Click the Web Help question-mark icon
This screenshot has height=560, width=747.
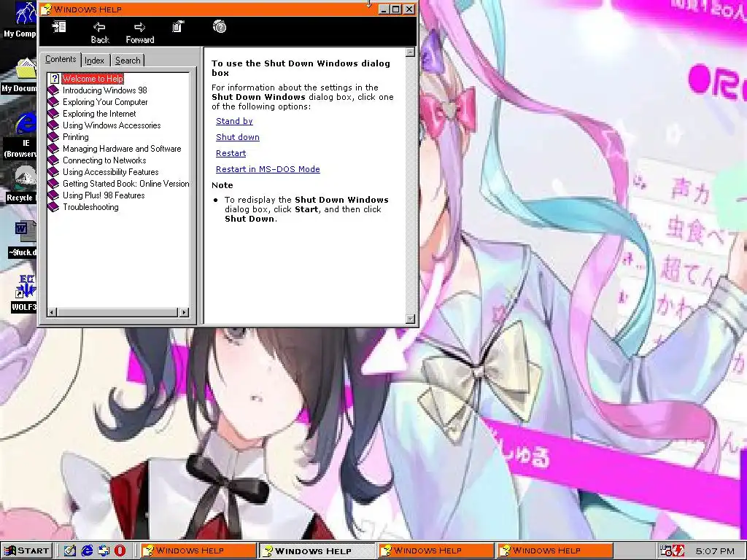click(220, 27)
